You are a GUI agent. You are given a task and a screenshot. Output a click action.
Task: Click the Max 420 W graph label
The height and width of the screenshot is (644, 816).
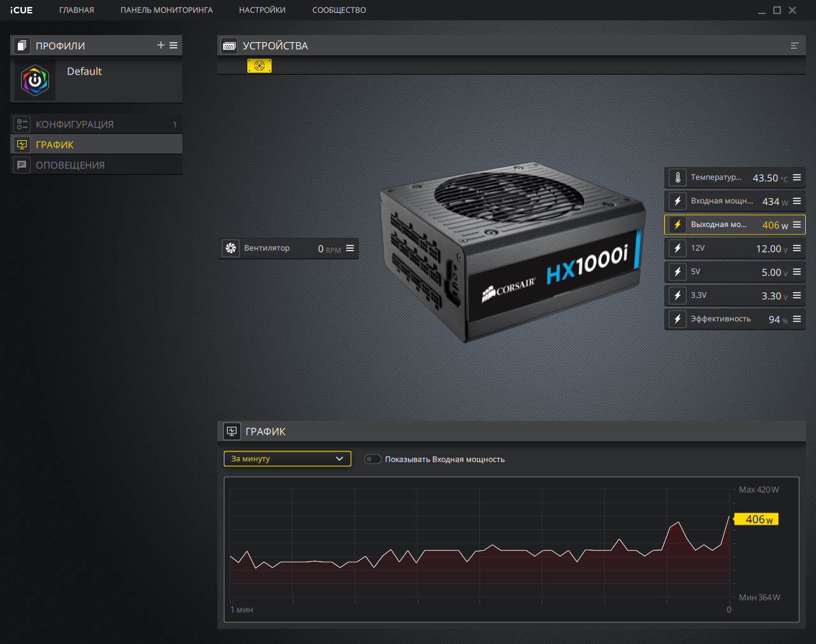coord(759,490)
